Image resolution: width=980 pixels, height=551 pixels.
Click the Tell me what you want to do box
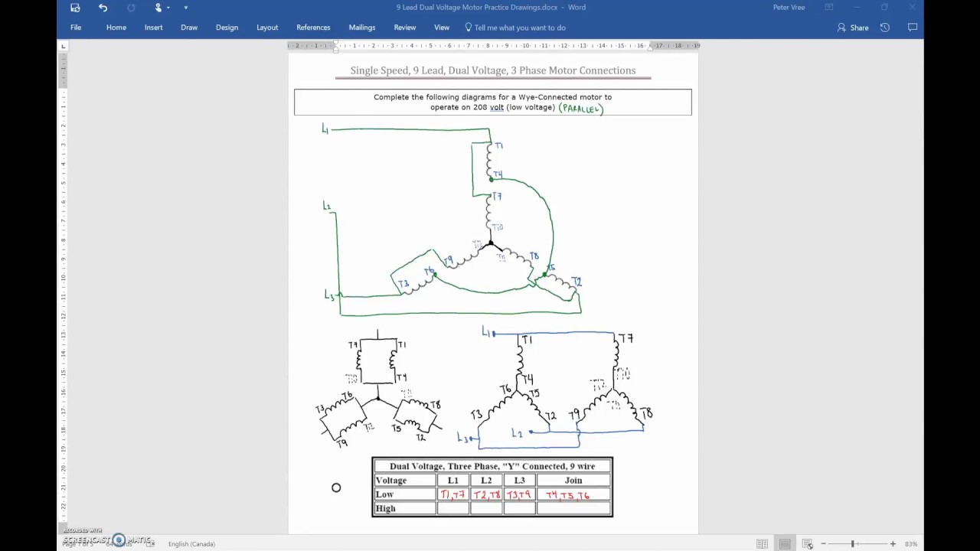coord(514,28)
